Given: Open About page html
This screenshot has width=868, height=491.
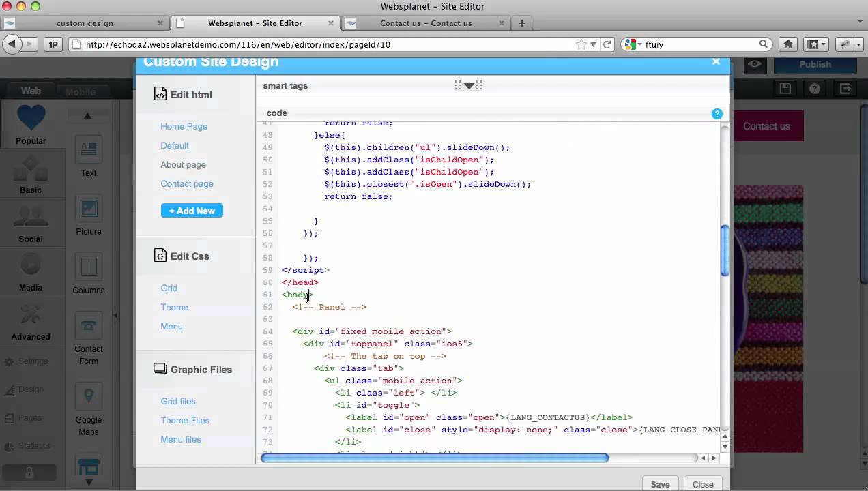Looking at the screenshot, I should [x=183, y=164].
